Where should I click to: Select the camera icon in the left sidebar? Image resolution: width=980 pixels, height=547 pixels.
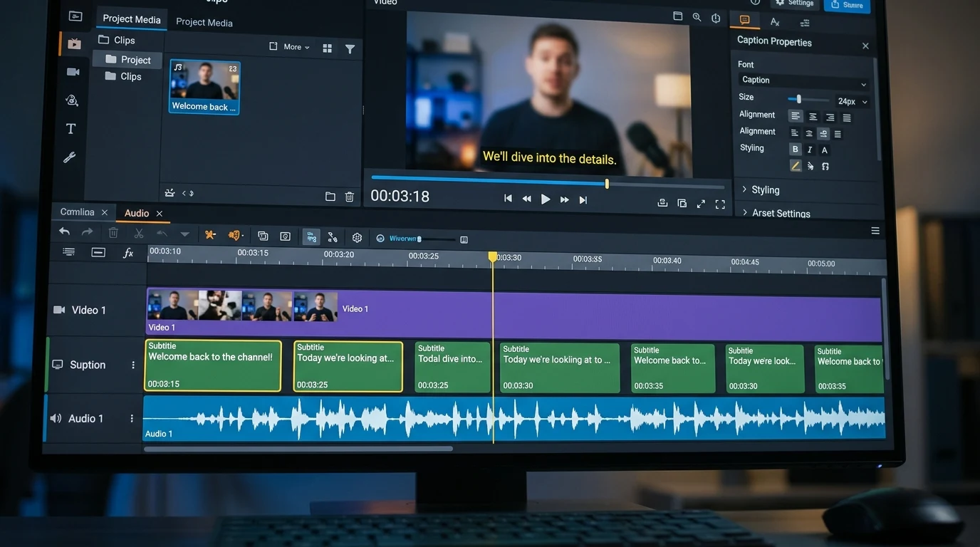click(x=72, y=71)
